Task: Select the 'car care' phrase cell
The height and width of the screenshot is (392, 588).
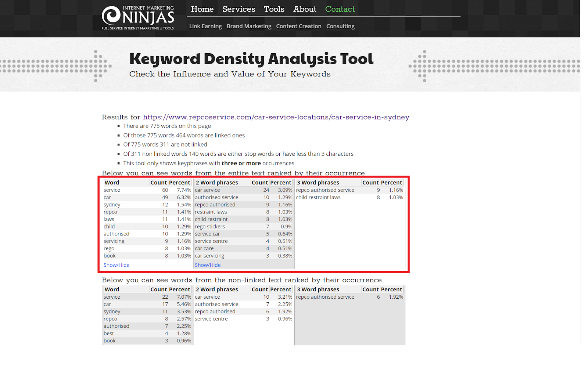Action: point(204,248)
